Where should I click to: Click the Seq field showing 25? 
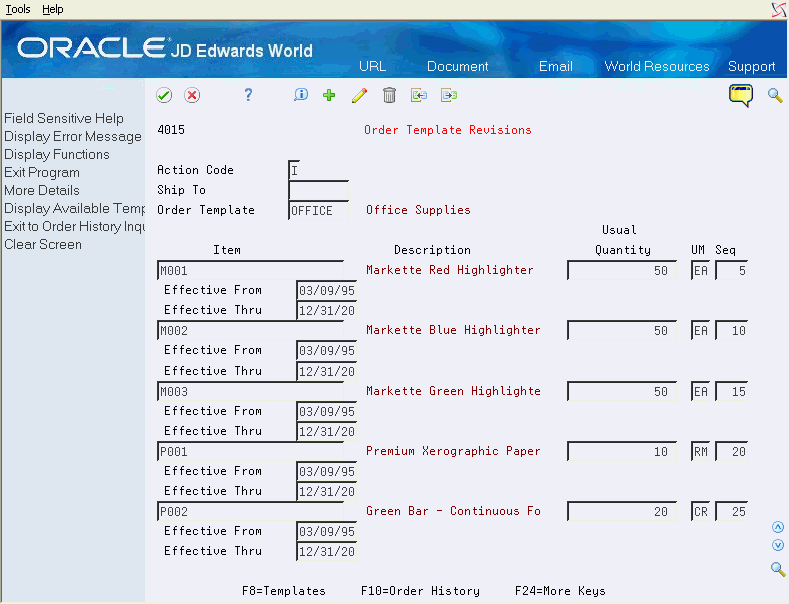point(732,511)
